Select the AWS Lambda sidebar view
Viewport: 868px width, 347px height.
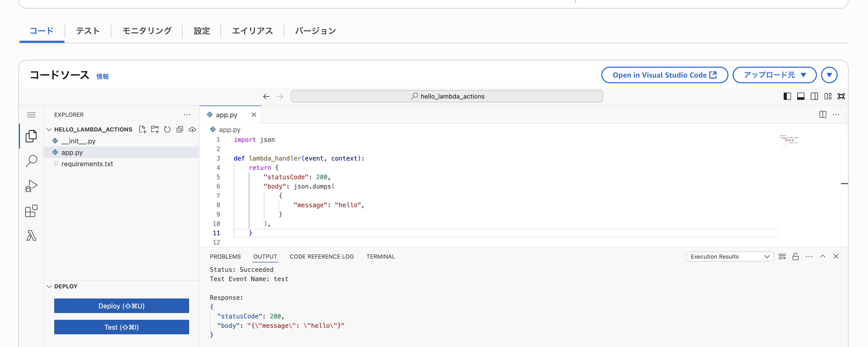[x=31, y=236]
